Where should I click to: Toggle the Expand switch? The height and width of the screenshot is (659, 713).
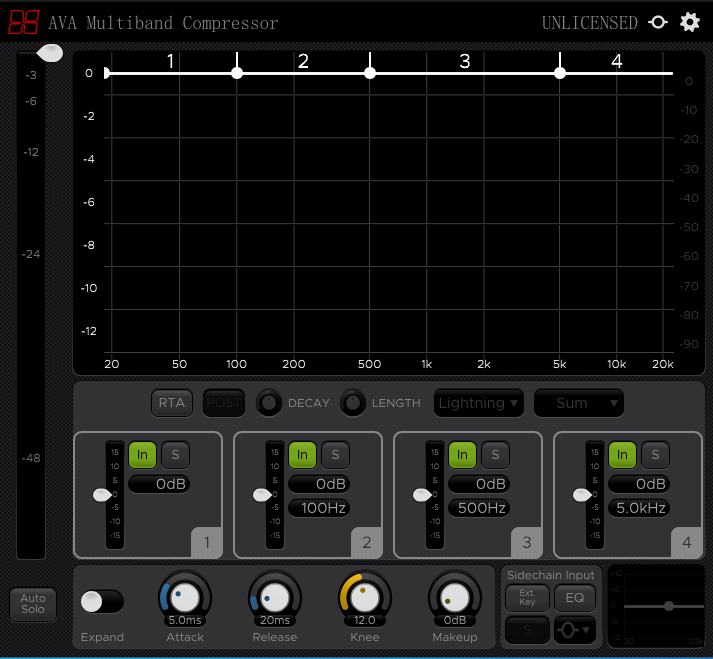tap(102, 602)
